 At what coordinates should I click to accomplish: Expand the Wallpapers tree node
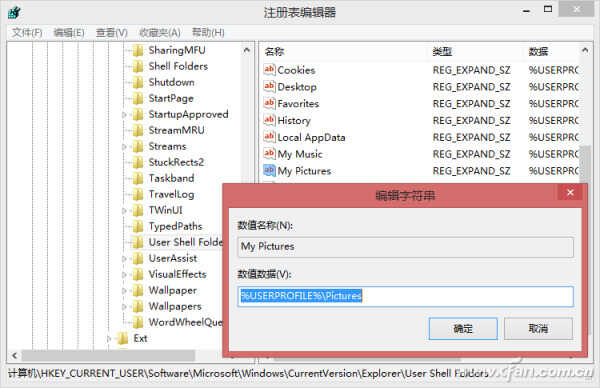tap(124, 306)
